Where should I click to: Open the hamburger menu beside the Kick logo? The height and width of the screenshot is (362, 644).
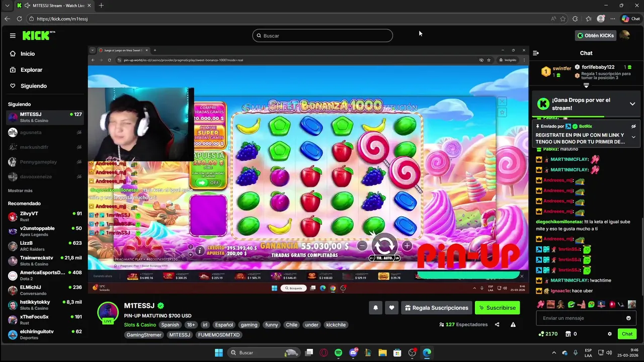pos(13,36)
